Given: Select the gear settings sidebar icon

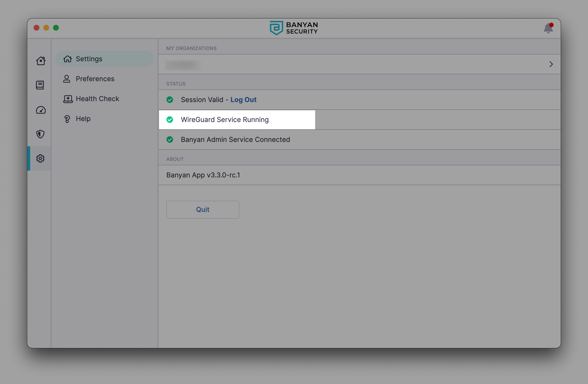Looking at the screenshot, I should coord(40,158).
